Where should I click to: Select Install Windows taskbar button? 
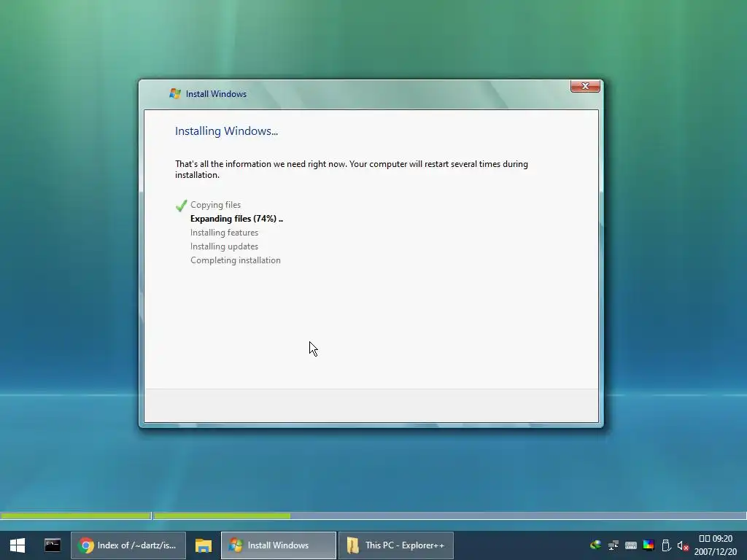[x=279, y=545]
